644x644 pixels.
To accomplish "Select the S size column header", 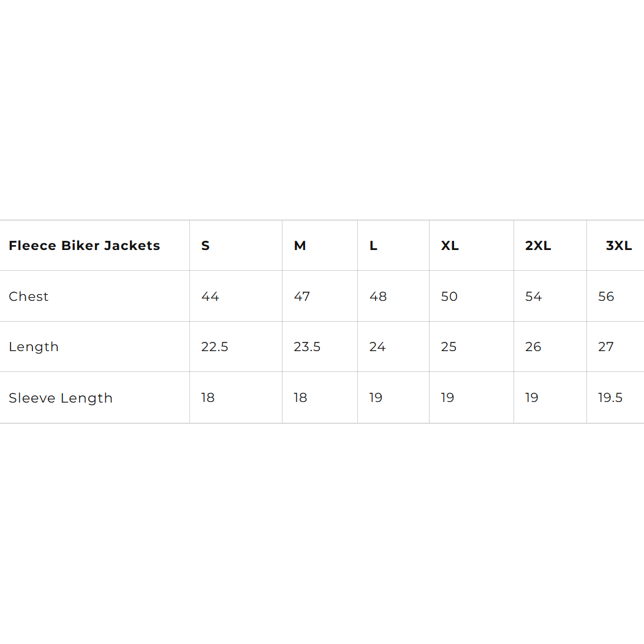I will tap(206, 246).
